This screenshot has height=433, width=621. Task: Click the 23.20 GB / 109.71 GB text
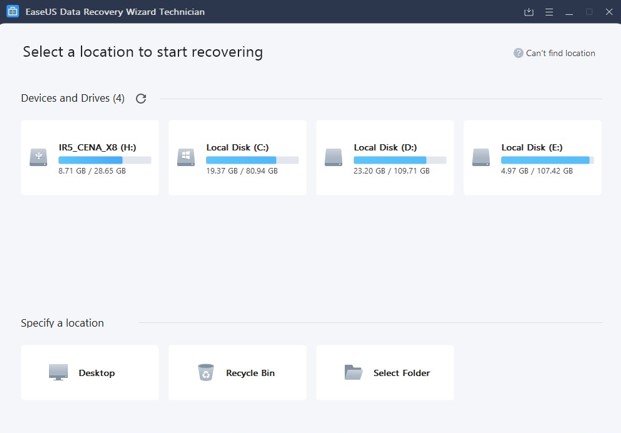[x=391, y=171]
